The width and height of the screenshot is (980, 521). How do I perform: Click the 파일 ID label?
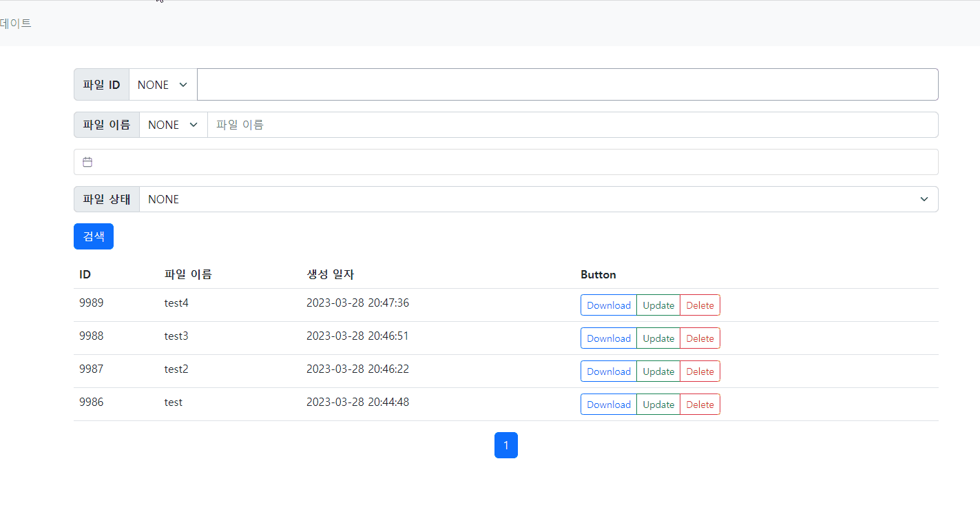tap(101, 85)
